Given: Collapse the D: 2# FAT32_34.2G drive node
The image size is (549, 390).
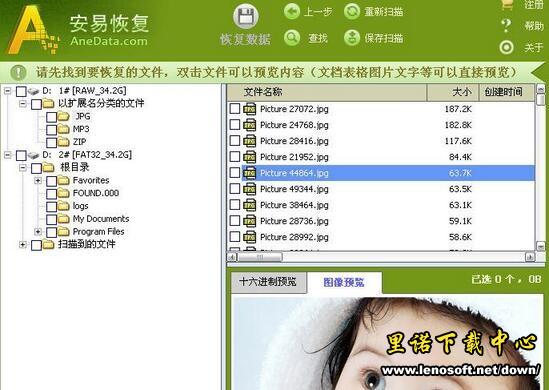Looking at the screenshot, I should 8,155.
